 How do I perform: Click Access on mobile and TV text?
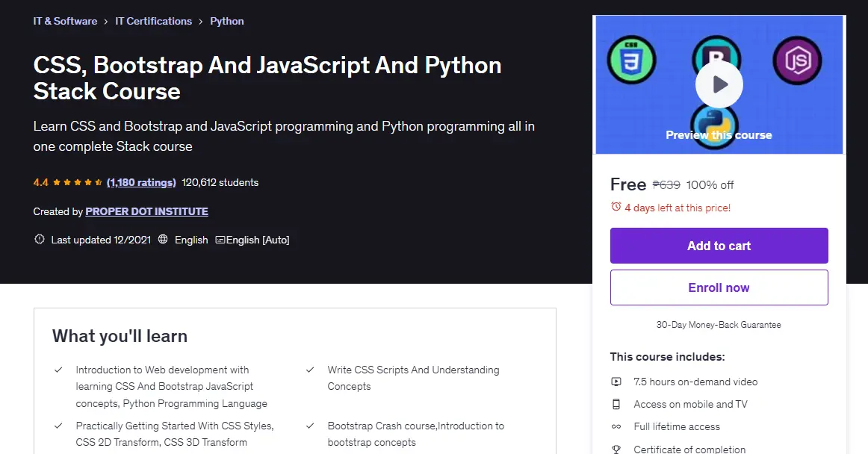point(690,404)
